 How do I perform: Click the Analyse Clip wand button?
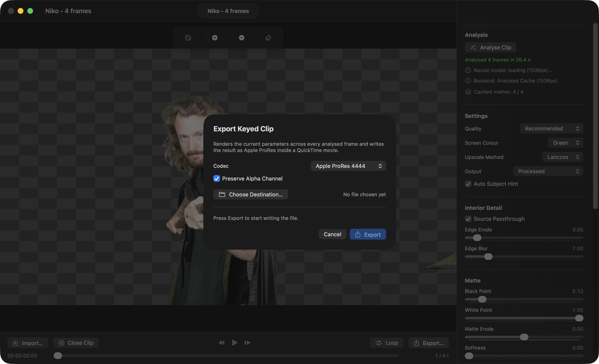pyautogui.click(x=490, y=47)
